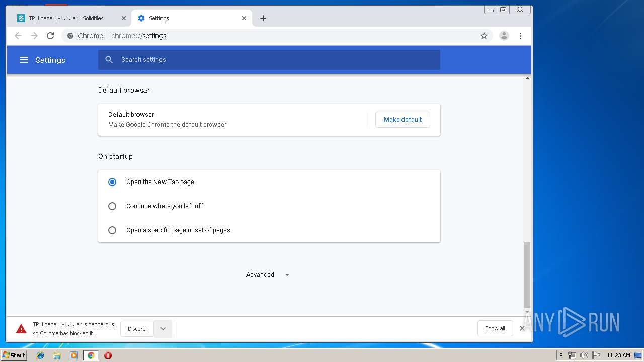The width and height of the screenshot is (644, 362).
Task: Select Open the New Tab page option
Action: 112,182
